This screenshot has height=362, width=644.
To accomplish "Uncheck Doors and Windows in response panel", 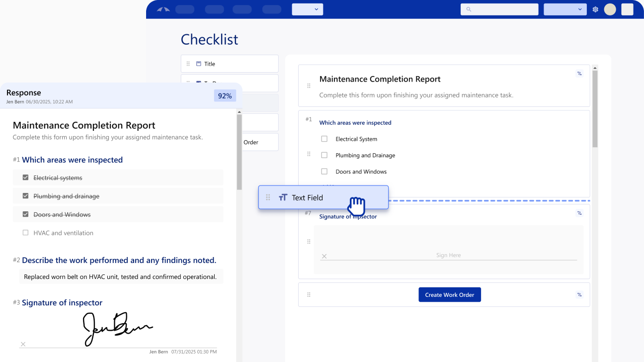I will pos(25,214).
